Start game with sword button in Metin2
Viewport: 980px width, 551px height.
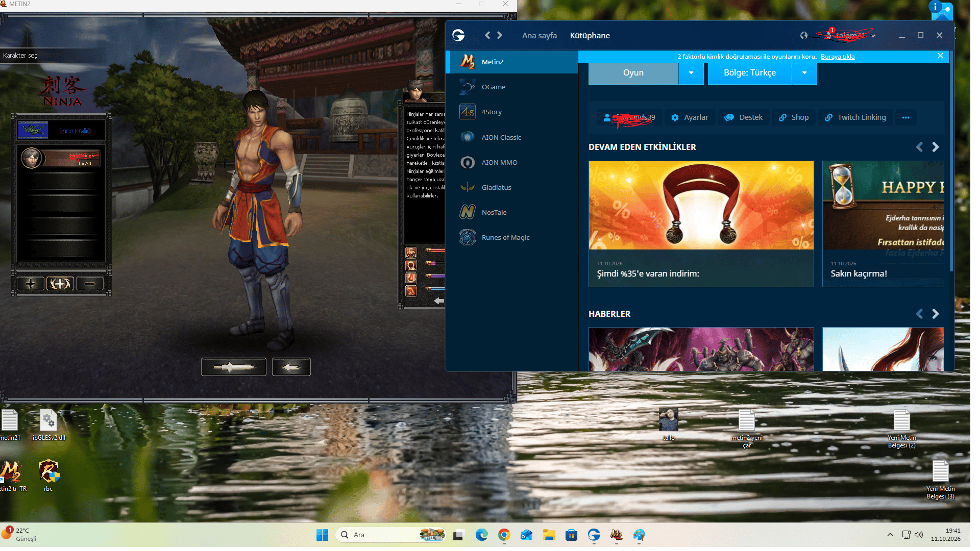(x=234, y=367)
